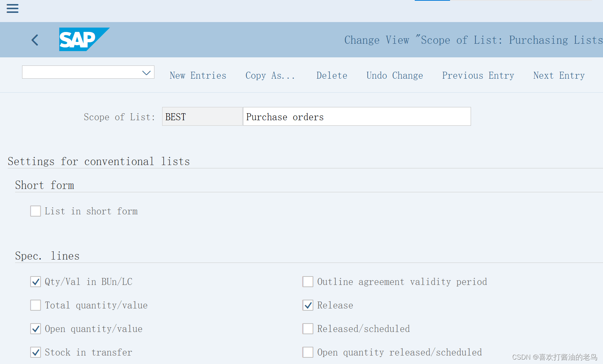
Task: Click the Delete button
Action: (332, 75)
